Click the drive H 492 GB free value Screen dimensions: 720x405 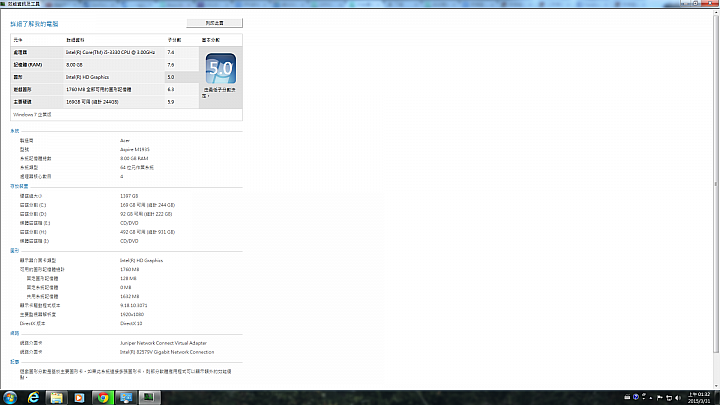point(147,232)
